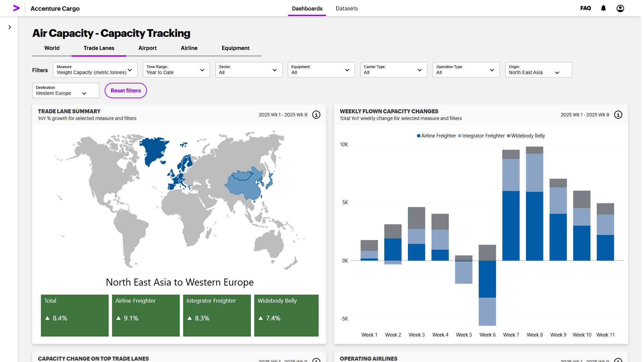Image resolution: width=644 pixels, height=362 pixels.
Task: Expand the left sidebar chevron
Action: [10, 27]
